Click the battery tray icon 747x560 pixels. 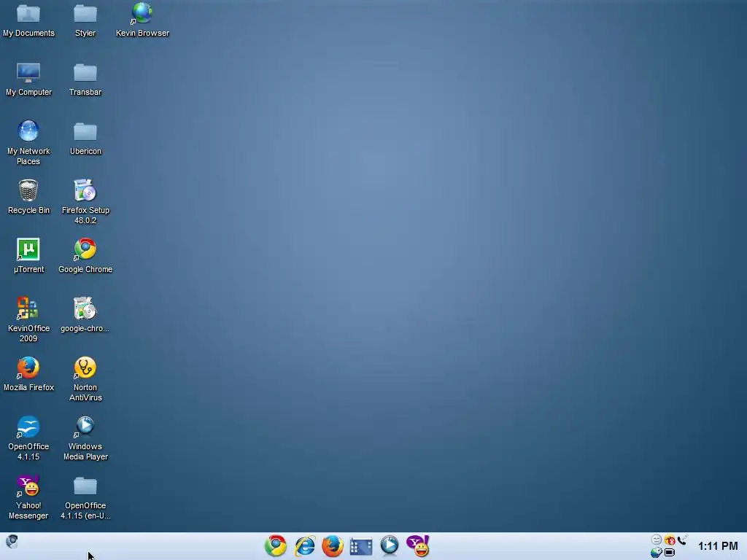click(670, 553)
